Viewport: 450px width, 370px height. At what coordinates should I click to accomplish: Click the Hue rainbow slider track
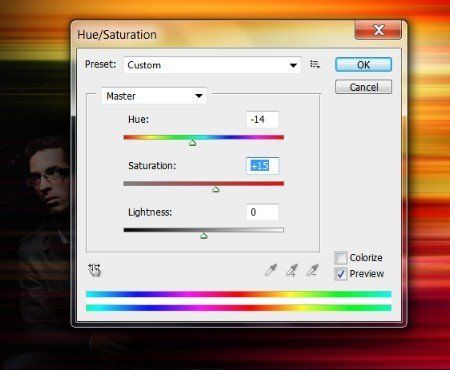(x=204, y=137)
